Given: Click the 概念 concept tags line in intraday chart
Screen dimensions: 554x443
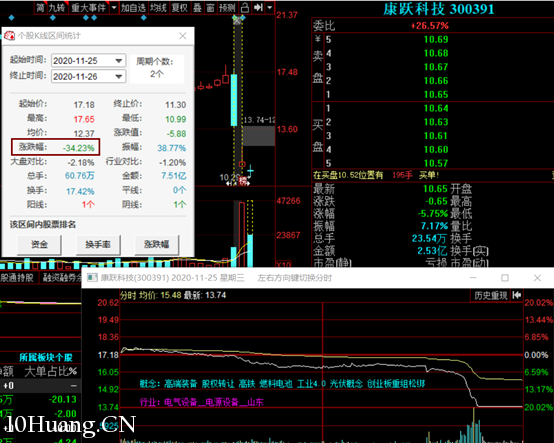Looking at the screenshot, I should 282,384.
